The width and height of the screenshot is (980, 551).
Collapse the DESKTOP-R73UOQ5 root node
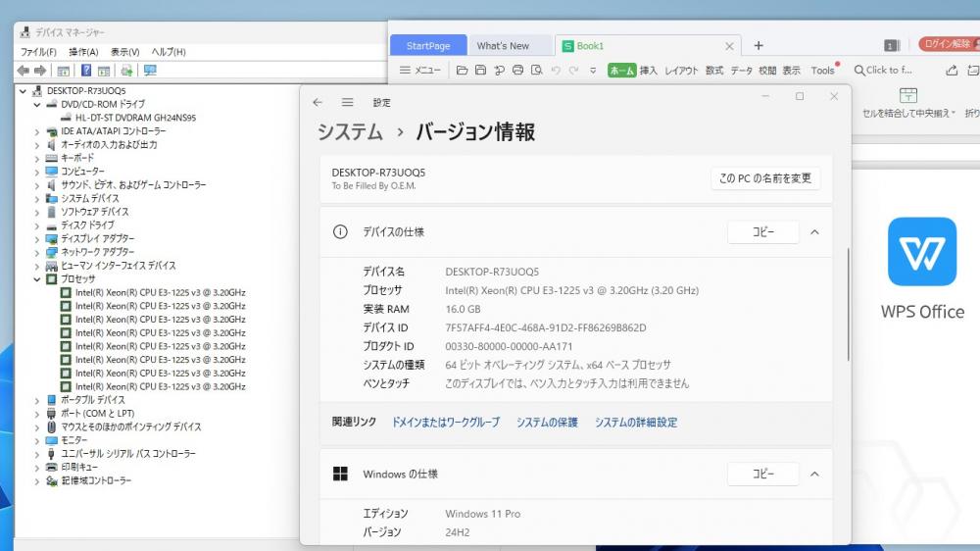(x=24, y=91)
